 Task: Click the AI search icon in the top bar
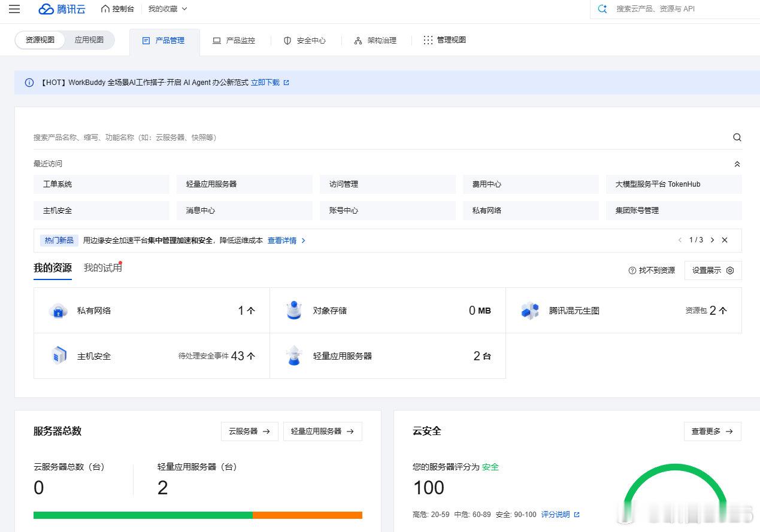602,9
